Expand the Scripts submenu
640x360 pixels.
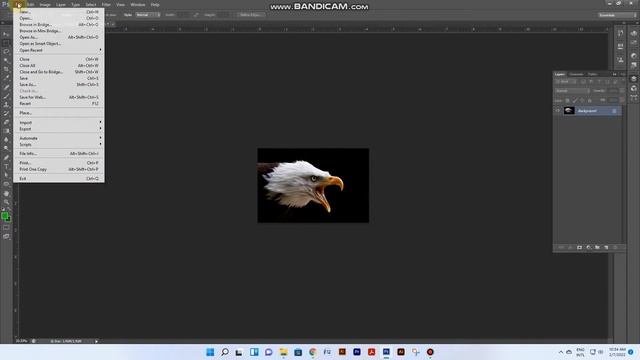click(x=59, y=144)
